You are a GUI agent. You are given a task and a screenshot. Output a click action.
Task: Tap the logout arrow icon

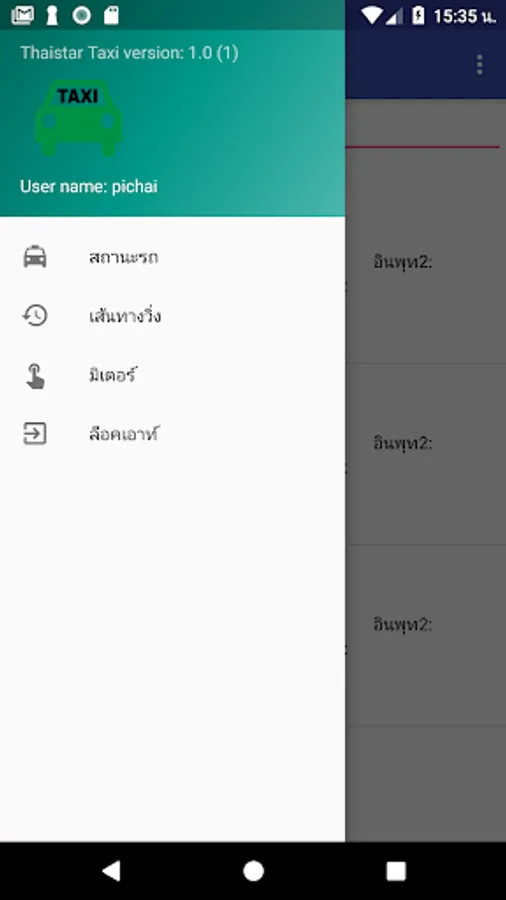(x=34, y=433)
